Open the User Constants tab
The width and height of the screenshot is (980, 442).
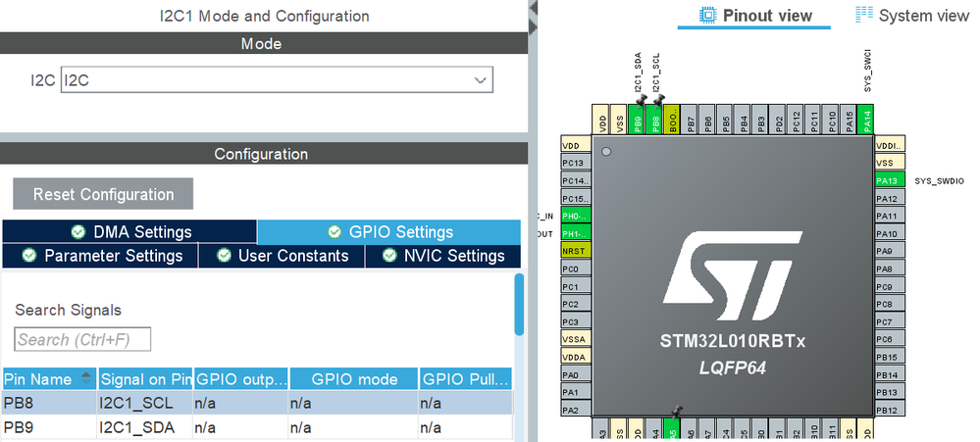point(282,256)
